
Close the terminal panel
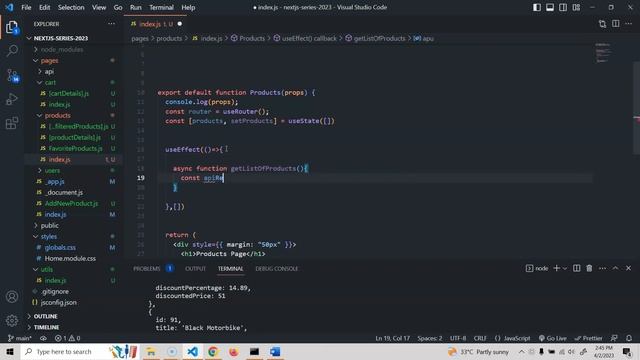point(629,268)
